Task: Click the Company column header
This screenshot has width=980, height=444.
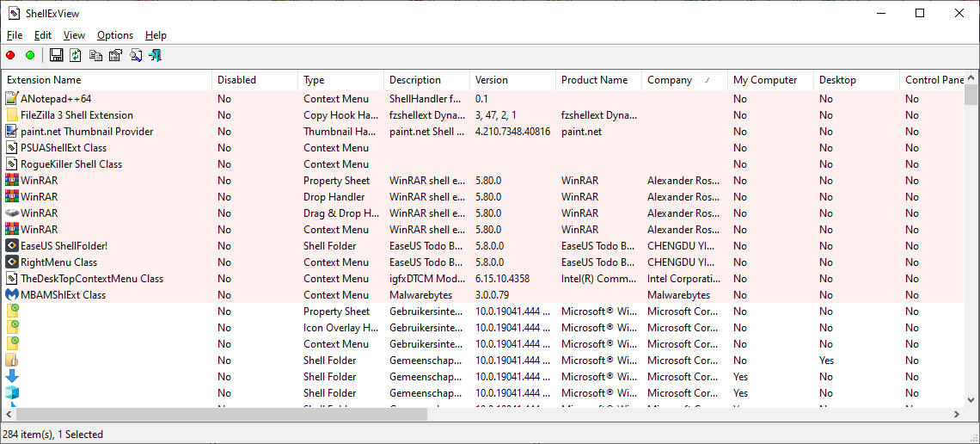Action: click(685, 80)
